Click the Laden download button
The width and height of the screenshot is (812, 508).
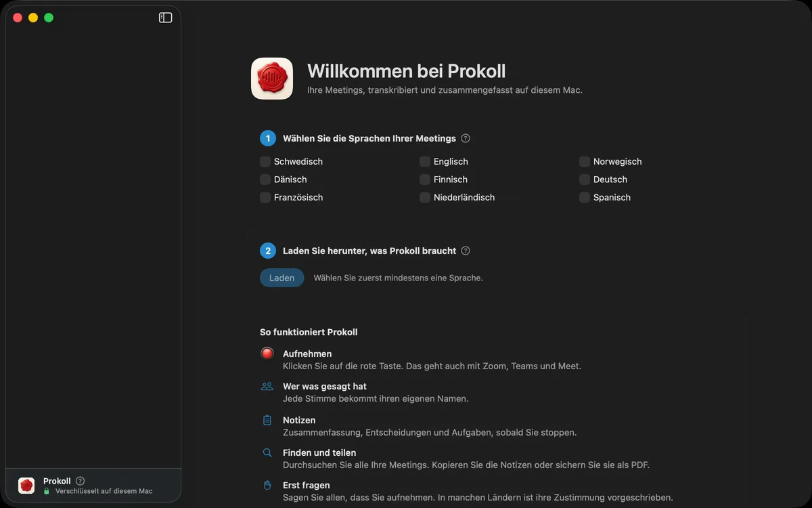point(282,278)
